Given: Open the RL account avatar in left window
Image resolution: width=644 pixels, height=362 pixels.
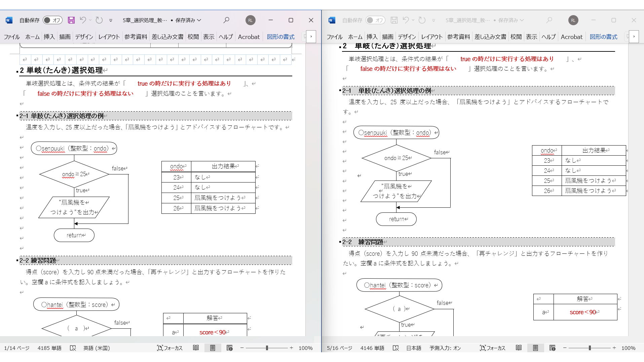Looking at the screenshot, I should point(250,20).
